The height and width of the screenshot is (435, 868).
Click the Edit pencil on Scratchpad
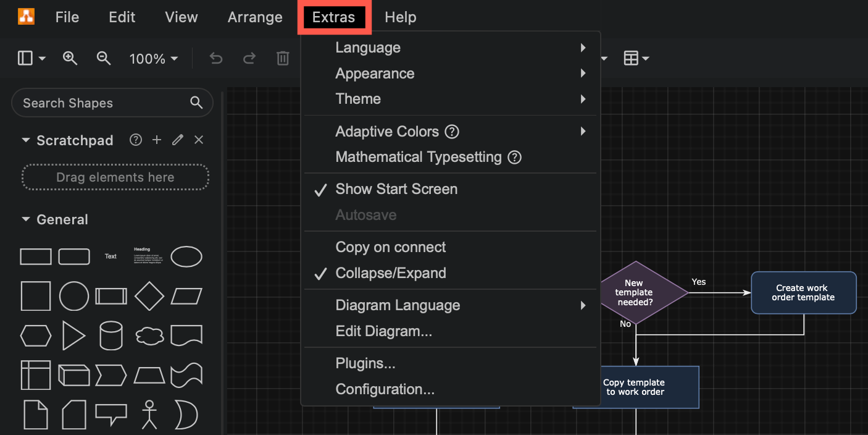coord(177,140)
